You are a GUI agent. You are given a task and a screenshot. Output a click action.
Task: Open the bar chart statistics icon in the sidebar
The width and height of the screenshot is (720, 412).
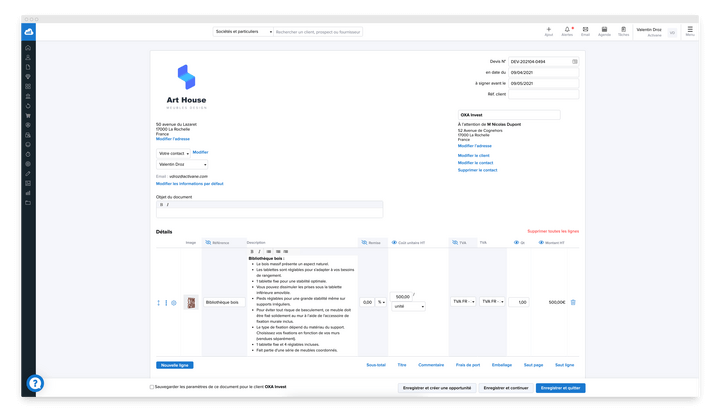click(28, 193)
